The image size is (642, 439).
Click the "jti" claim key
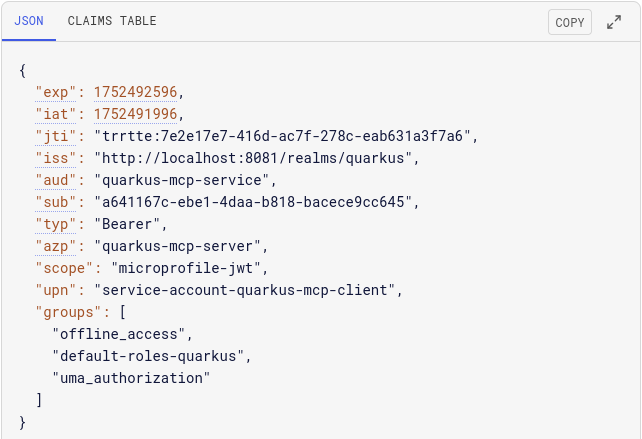click(x=56, y=136)
